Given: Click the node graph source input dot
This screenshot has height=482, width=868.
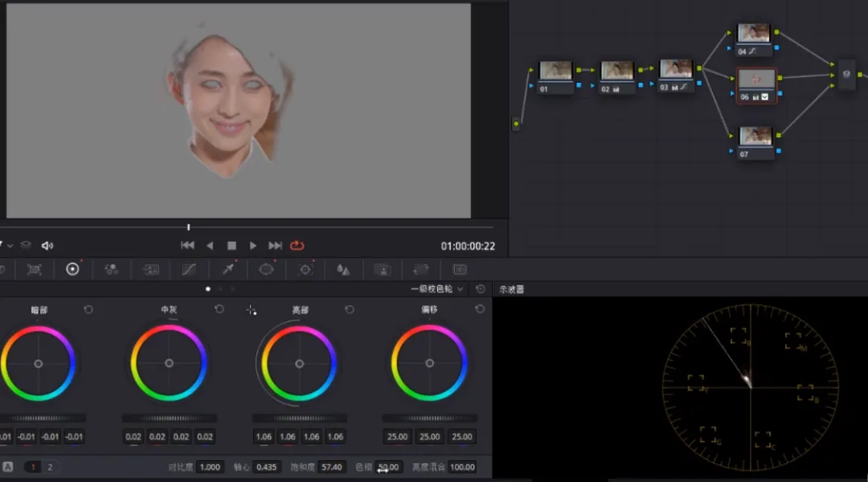Looking at the screenshot, I should point(516,124).
